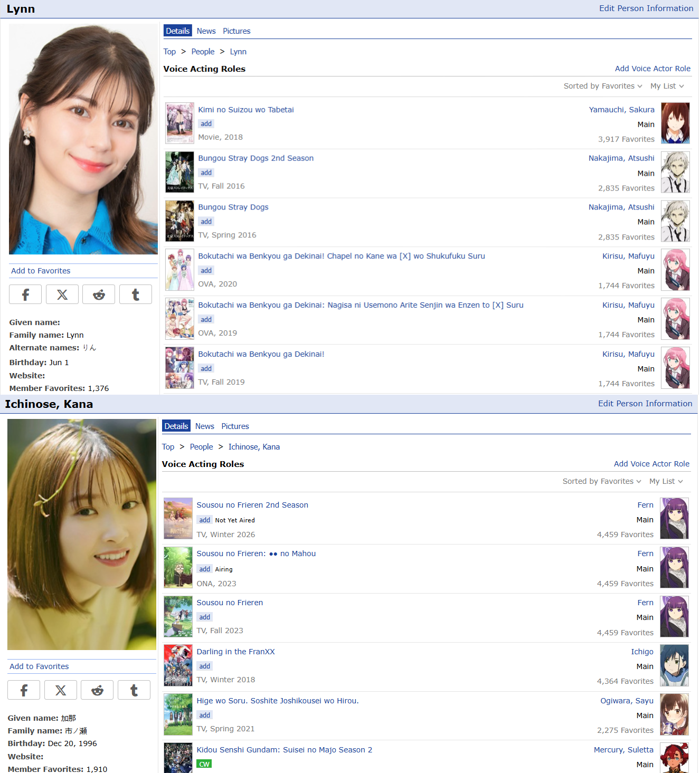Add Hige wo Soru to list
700x773 pixels.
pos(204,715)
